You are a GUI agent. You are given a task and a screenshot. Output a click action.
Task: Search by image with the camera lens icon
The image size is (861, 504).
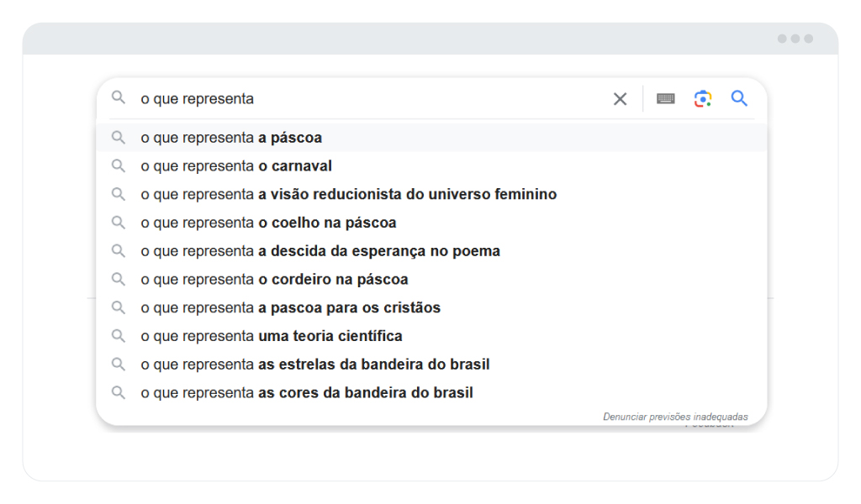703,99
